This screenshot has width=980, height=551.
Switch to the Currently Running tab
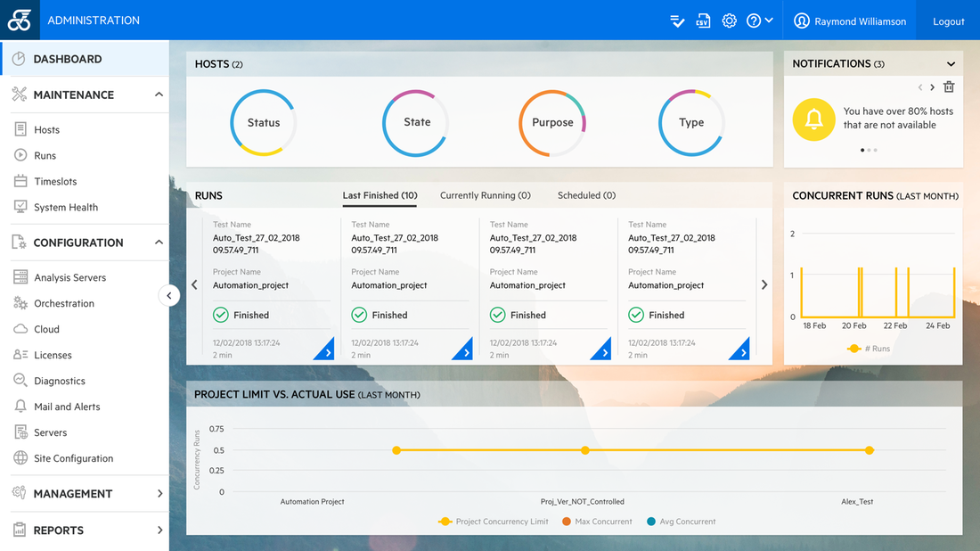tap(485, 195)
